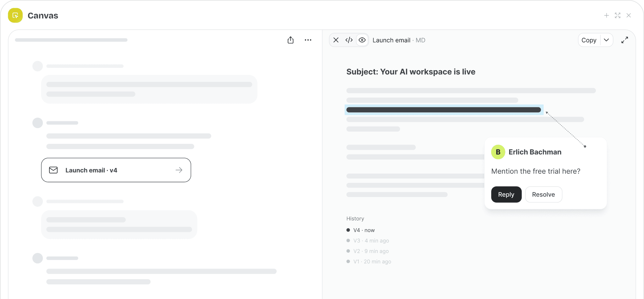The image size is (644, 299).
Task: Open the Launch email v4 card
Action: tap(116, 170)
